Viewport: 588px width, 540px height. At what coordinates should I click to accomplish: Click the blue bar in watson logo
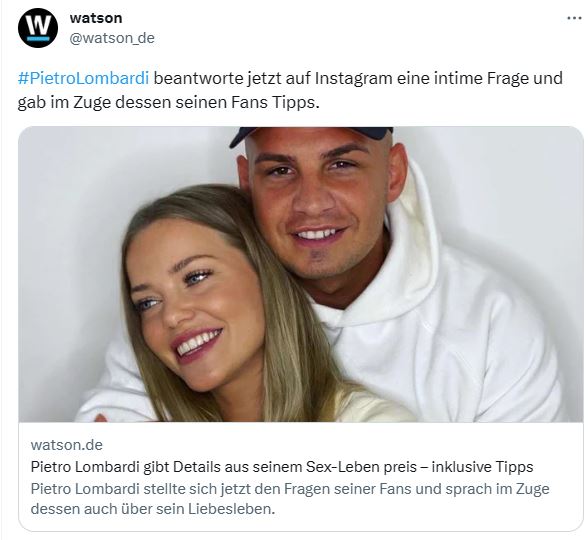coord(38,38)
